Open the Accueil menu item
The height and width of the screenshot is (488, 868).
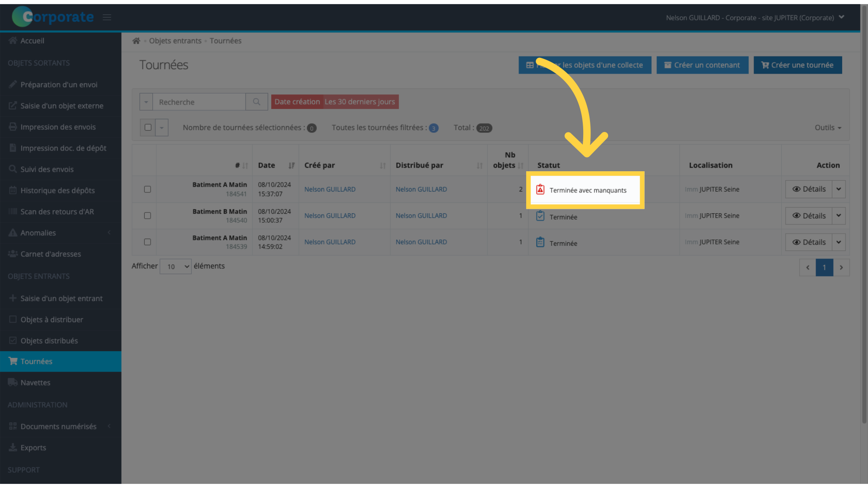pos(33,40)
